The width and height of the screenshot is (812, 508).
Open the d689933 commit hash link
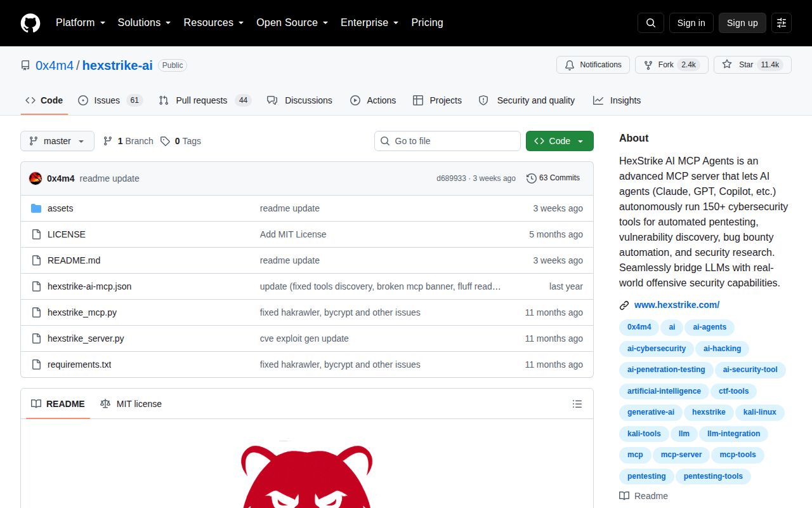pos(451,178)
